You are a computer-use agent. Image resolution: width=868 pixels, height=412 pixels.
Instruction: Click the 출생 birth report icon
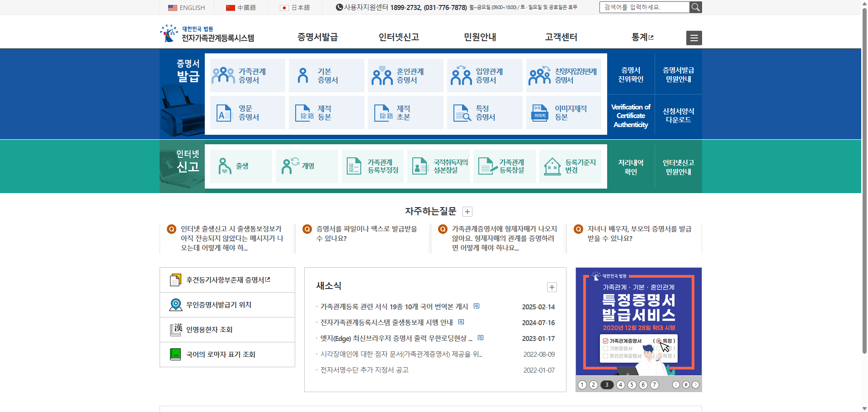[x=225, y=166]
